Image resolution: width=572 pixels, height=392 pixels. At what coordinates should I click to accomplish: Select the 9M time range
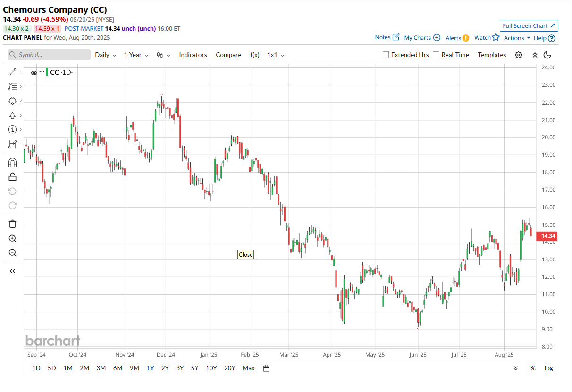135,368
